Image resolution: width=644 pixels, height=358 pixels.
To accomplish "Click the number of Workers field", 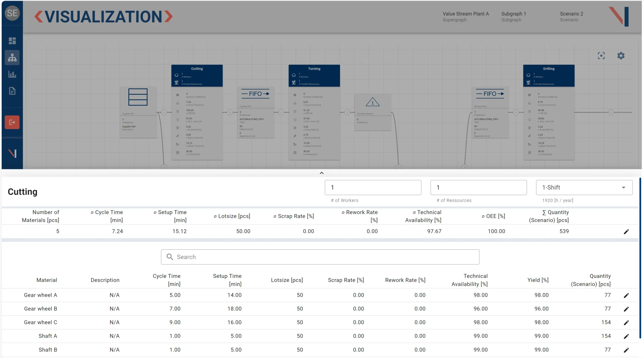I will click(x=373, y=188).
